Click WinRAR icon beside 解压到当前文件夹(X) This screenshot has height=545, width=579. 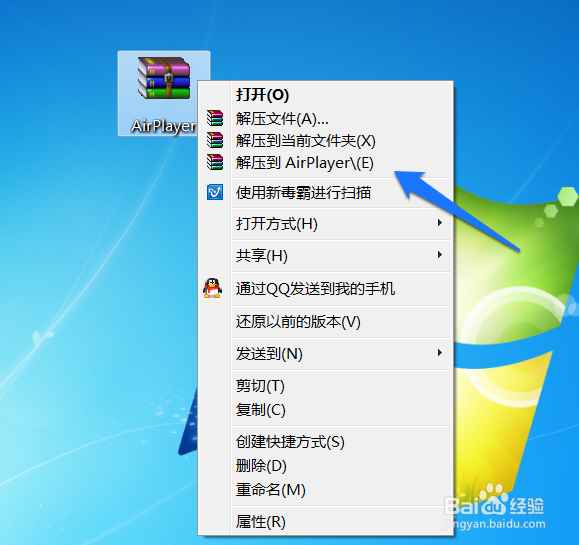[x=215, y=140]
